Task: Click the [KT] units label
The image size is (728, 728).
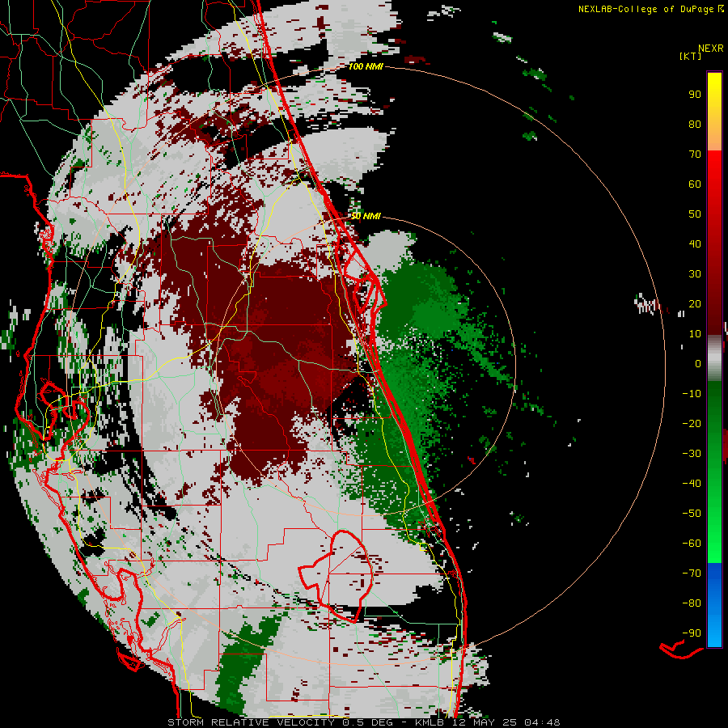Action: (690, 56)
